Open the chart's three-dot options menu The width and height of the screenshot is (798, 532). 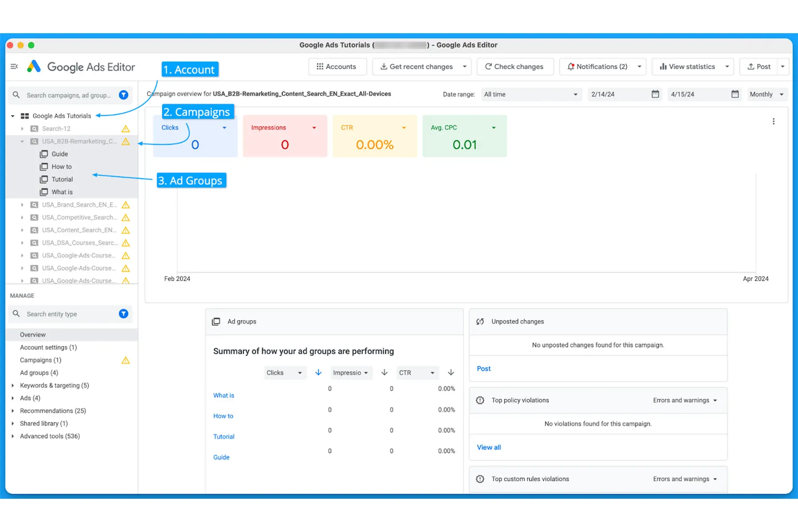(x=774, y=121)
